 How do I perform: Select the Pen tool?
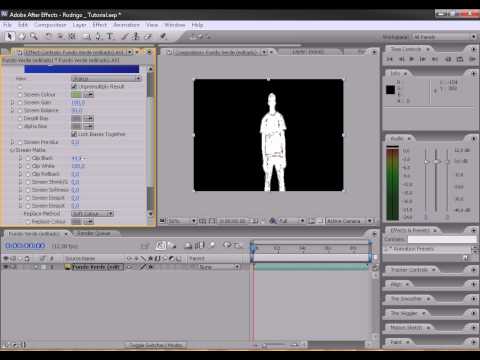[x=99, y=36]
